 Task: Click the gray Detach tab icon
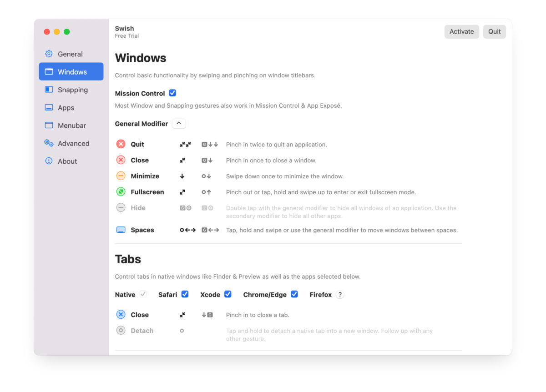pos(121,331)
